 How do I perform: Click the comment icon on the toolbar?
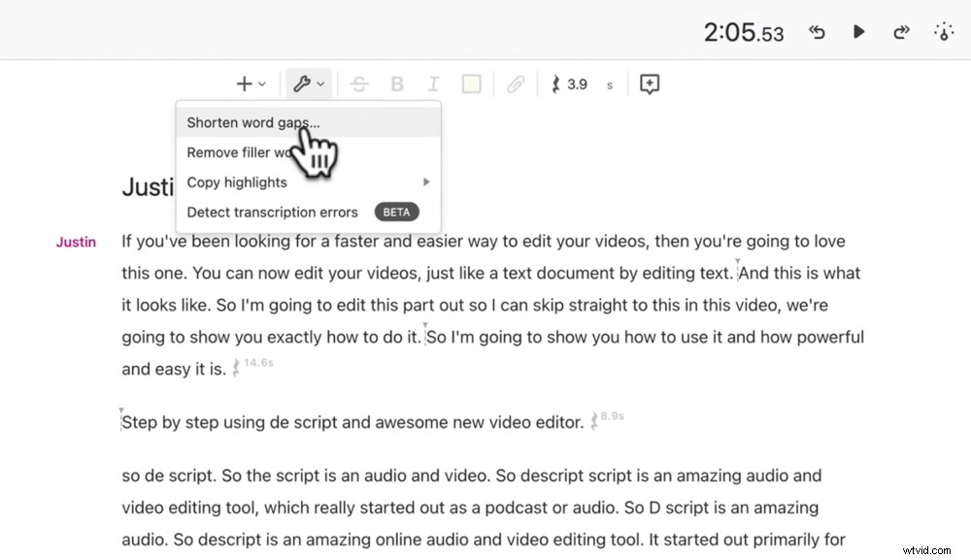(x=649, y=83)
